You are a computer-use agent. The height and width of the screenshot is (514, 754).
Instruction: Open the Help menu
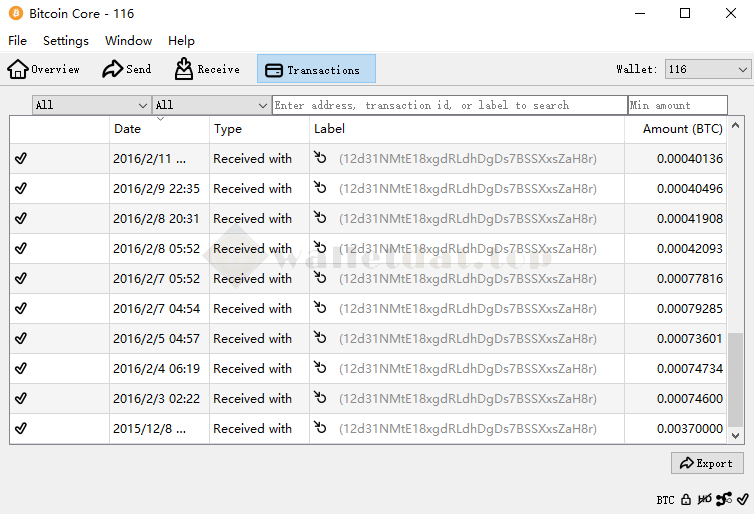coord(181,41)
